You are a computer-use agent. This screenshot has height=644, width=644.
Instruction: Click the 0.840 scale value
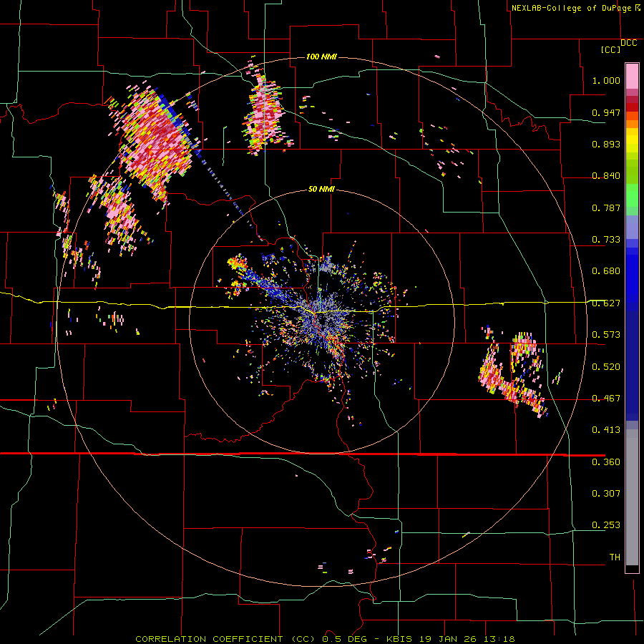pos(606,176)
